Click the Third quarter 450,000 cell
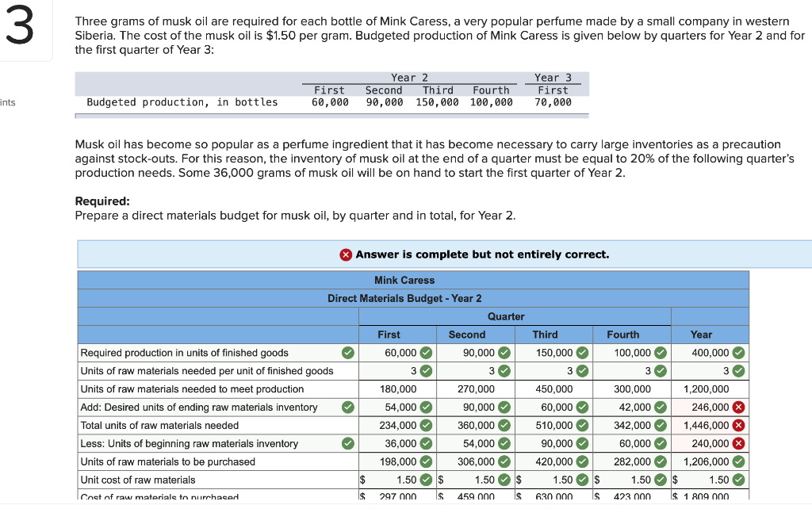812x509 pixels. (x=554, y=388)
